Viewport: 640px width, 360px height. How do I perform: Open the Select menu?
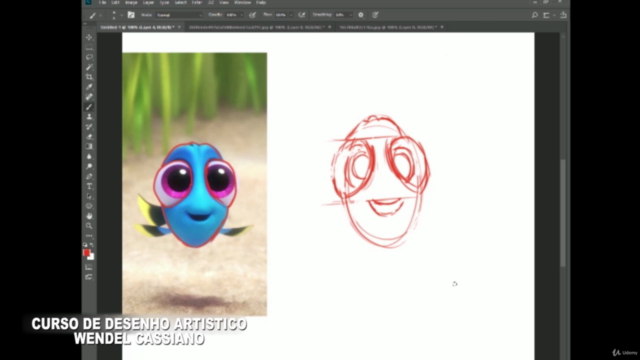(x=180, y=2)
